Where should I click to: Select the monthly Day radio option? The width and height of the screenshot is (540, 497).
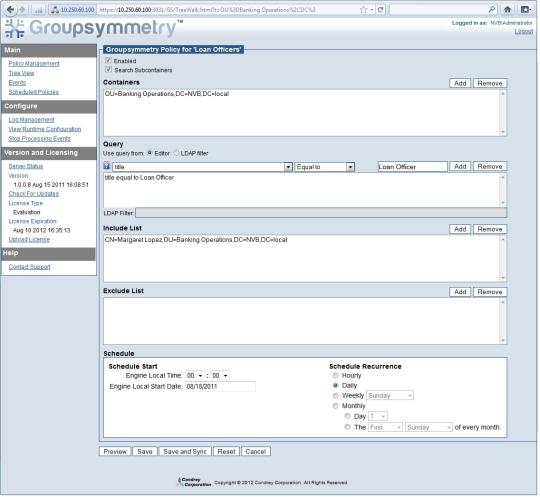click(347, 416)
